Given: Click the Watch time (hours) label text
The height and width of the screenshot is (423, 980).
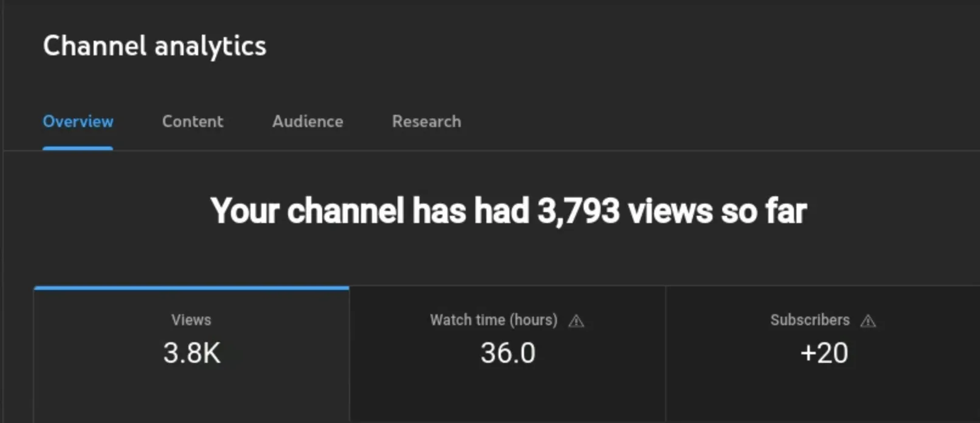Looking at the screenshot, I should tap(493, 320).
